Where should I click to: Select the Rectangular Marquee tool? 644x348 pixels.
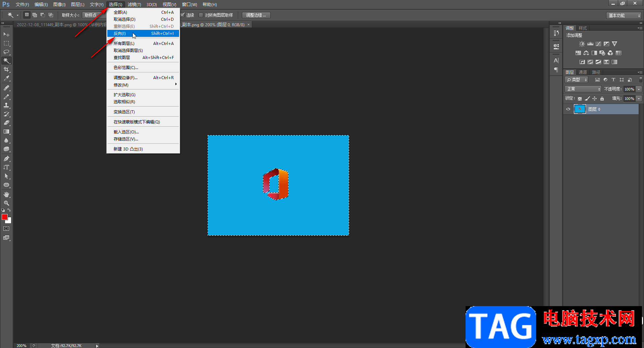(6, 43)
